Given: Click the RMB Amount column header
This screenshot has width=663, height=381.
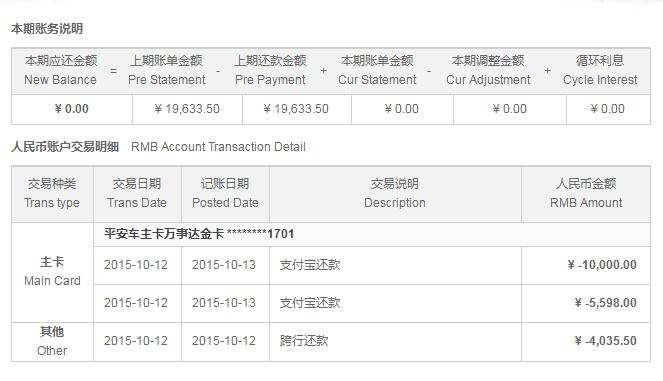Looking at the screenshot, I should pos(586,194).
